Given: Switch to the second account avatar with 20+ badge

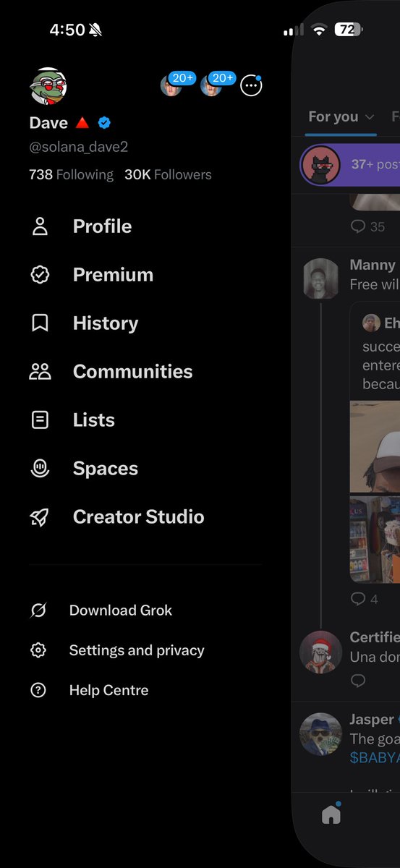Looking at the screenshot, I should [x=210, y=85].
